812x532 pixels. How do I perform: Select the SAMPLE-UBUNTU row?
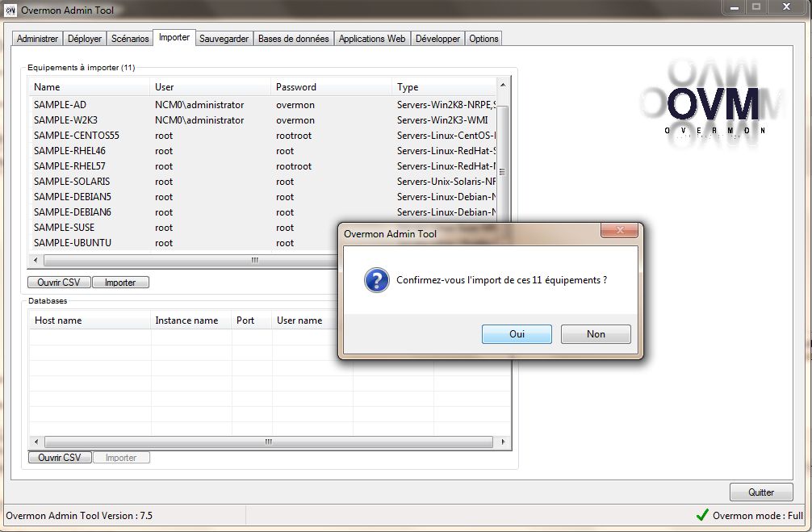pyautogui.click(x=183, y=243)
